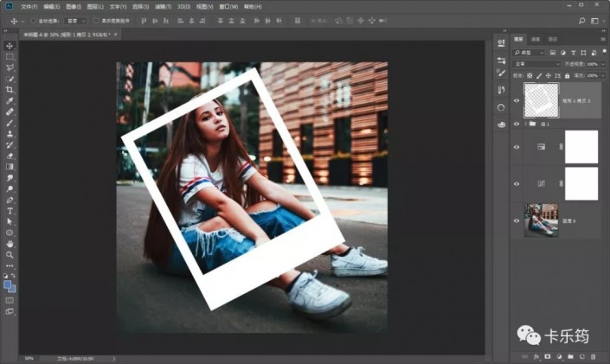Click the foreground color swatch
The width and height of the screenshot is (610, 364).
[x=8, y=284]
